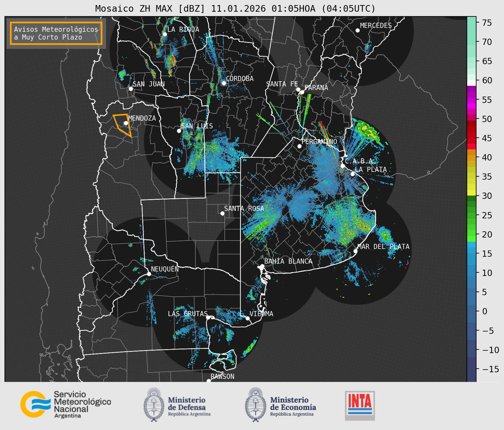Image resolution: width=504 pixels, height=430 pixels.
Task: Click the Paraná city marker dot
Action: click(302, 92)
